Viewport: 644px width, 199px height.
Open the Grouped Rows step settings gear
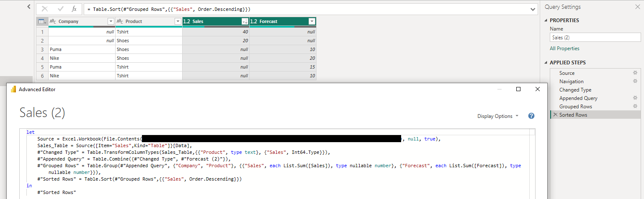coord(635,106)
